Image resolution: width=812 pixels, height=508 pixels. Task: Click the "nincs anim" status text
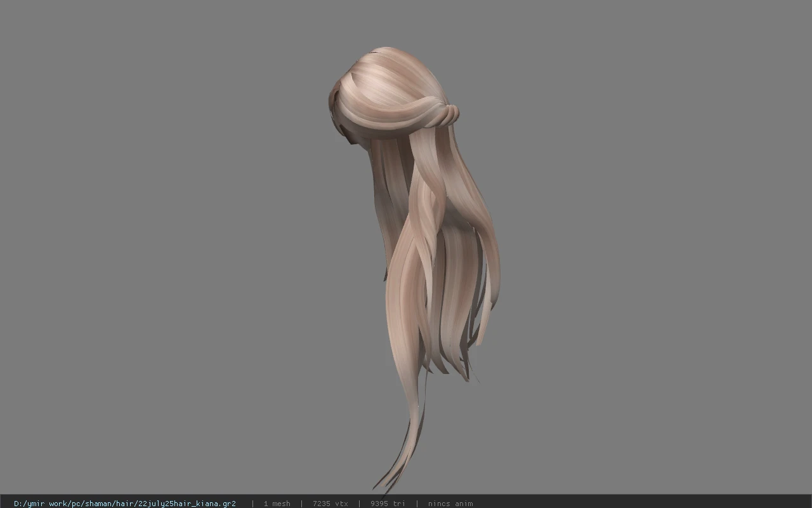[450, 504]
